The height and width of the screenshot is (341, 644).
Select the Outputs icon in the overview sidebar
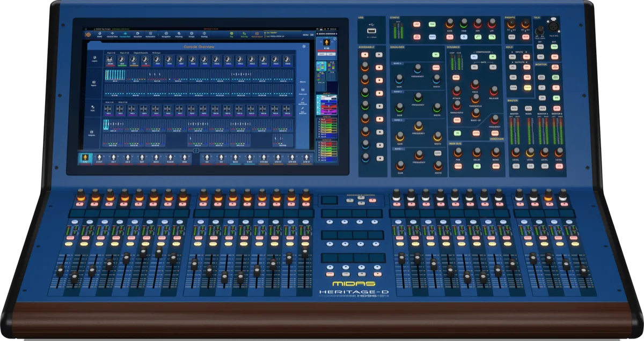[92, 132]
